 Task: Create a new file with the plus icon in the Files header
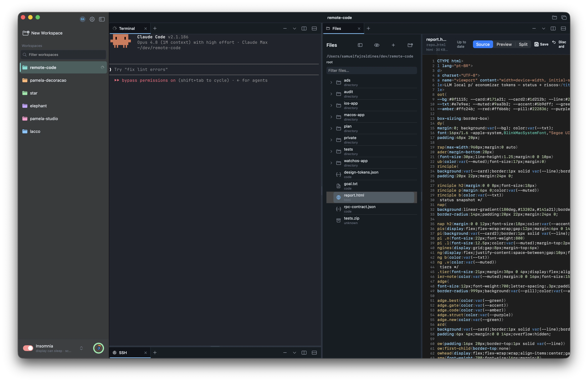[393, 45]
